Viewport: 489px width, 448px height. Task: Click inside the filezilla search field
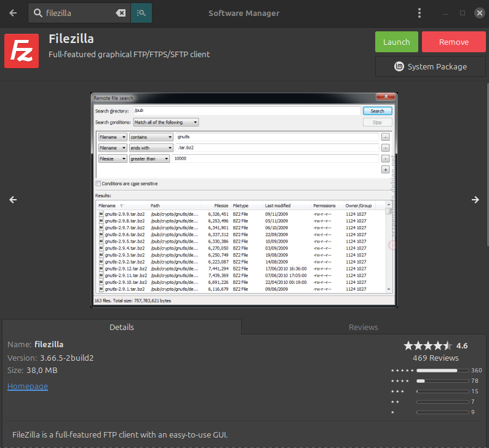(x=77, y=13)
